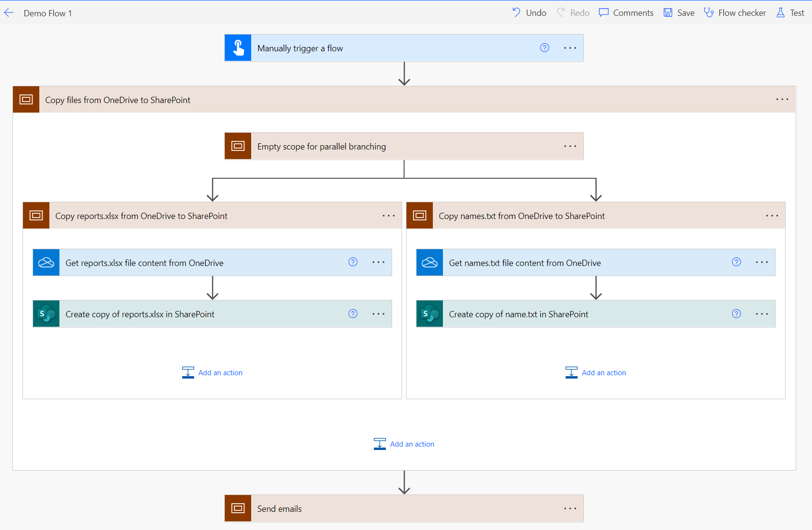The height and width of the screenshot is (530, 812).
Task: Open ellipsis menu for Create copy of name.txt
Action: [x=762, y=314]
